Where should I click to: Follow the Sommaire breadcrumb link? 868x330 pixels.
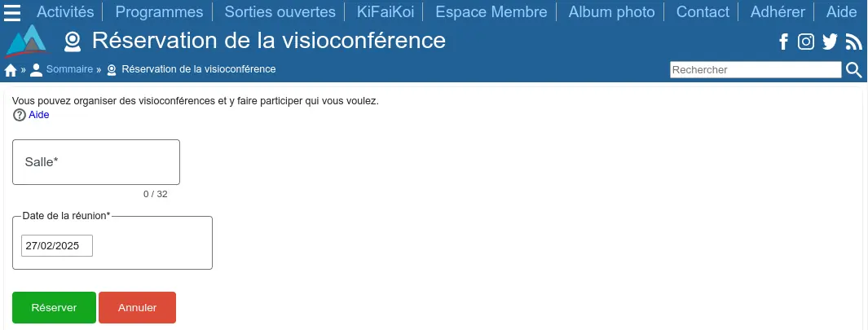point(70,69)
